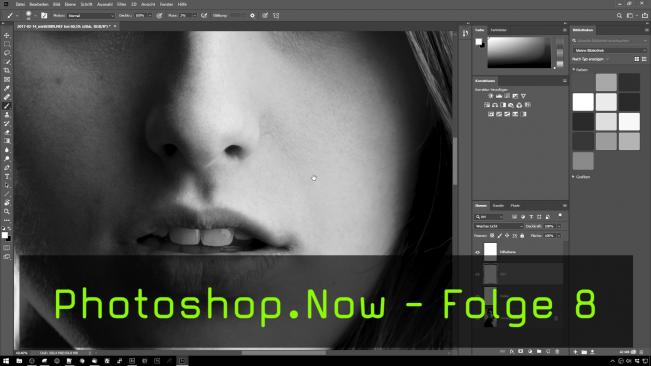Open the brush preset picker
The width and height of the screenshot is (651, 366).
pyautogui.click(x=28, y=16)
